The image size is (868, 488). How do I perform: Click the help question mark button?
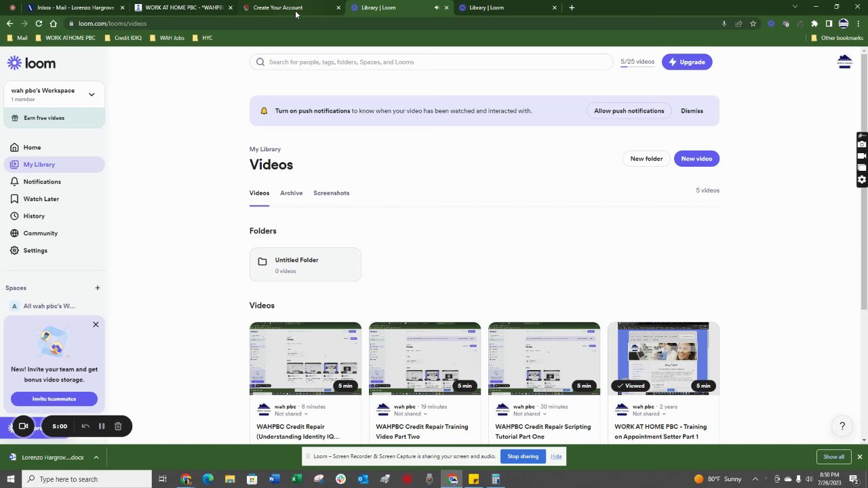(x=842, y=426)
